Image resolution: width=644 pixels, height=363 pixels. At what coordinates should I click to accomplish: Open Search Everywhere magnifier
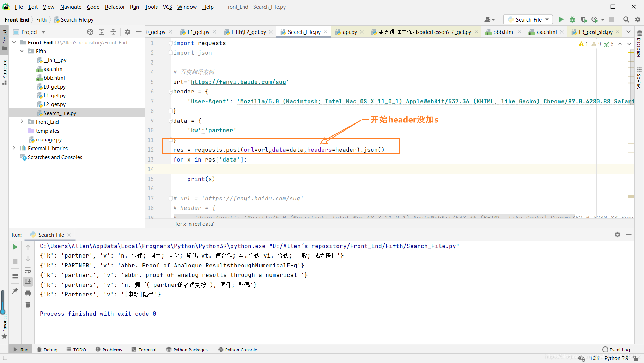[x=626, y=19]
